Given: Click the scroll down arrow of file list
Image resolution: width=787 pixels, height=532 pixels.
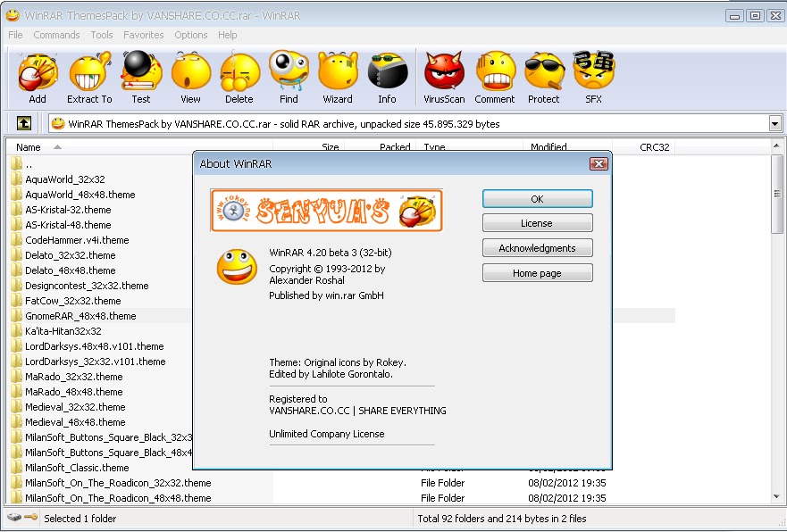Looking at the screenshot, I should click(x=776, y=497).
